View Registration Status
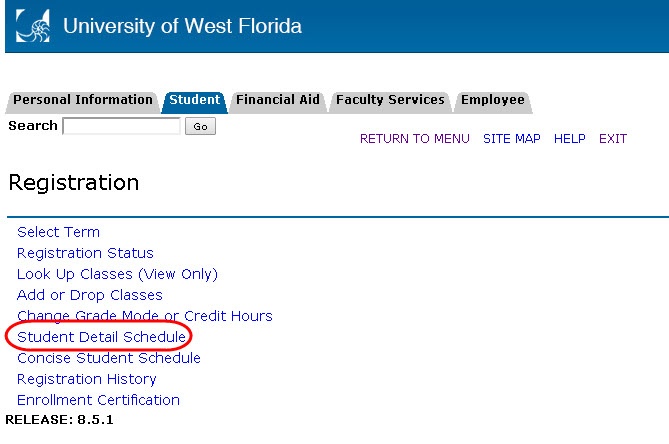Image resolution: width=669 pixels, height=444 pixels. pos(85,253)
